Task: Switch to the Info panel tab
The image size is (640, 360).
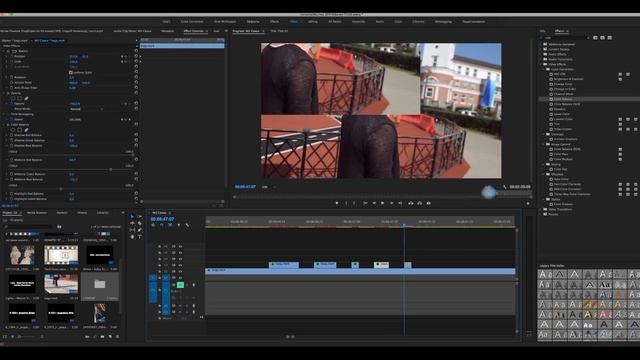Action: (543, 31)
